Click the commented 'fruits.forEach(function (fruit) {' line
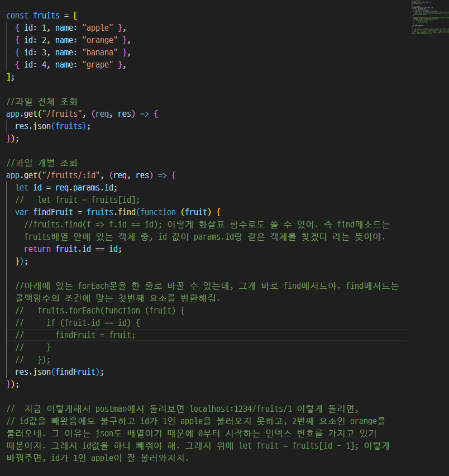This screenshot has height=476, width=449. click(100, 311)
